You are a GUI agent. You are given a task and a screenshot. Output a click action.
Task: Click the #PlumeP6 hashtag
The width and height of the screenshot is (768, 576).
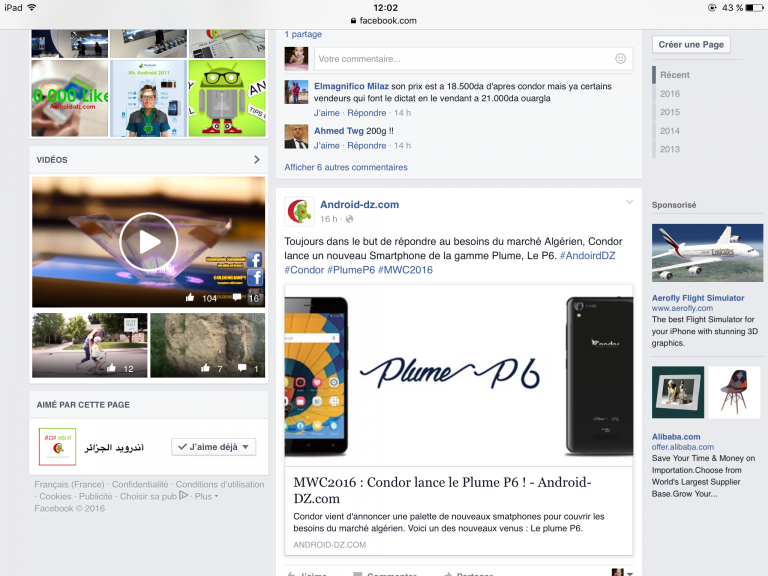coord(351,270)
